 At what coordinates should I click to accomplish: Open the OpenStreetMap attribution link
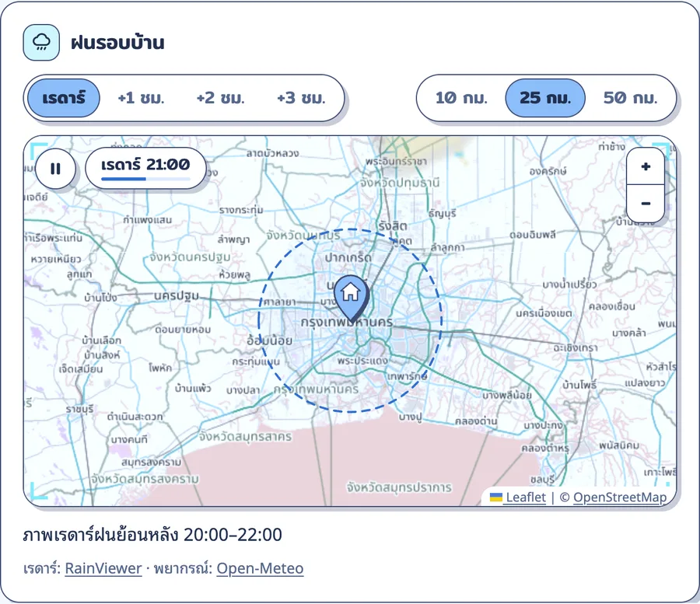click(620, 497)
